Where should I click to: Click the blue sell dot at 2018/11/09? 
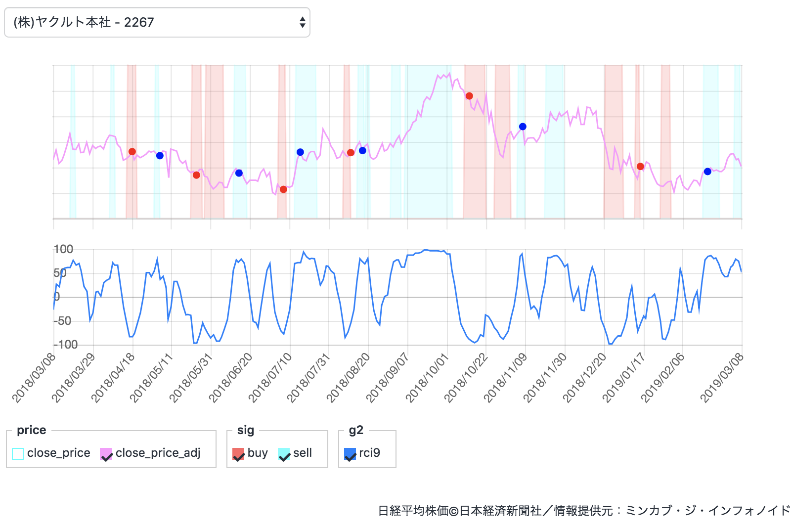(523, 127)
